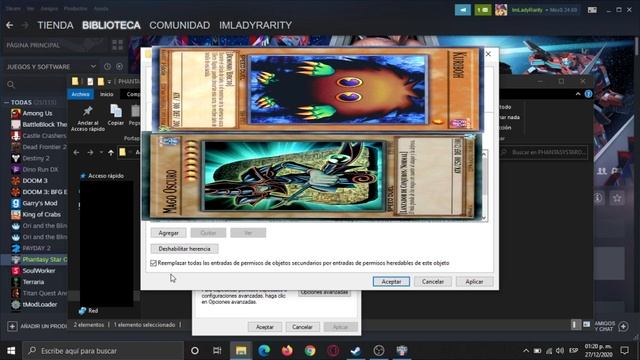Toggle Reemplazar todas las entradas de permisos checkbox

[153, 263]
